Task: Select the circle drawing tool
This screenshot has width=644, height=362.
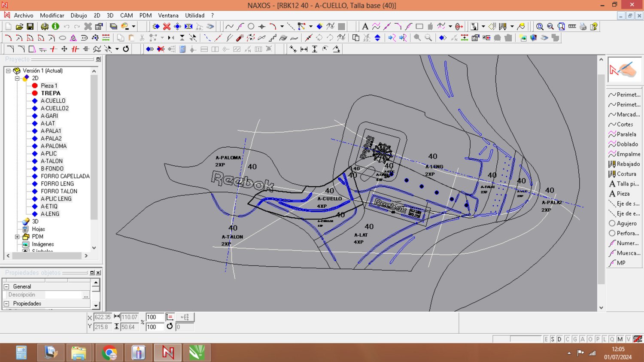Action: click(x=251, y=27)
